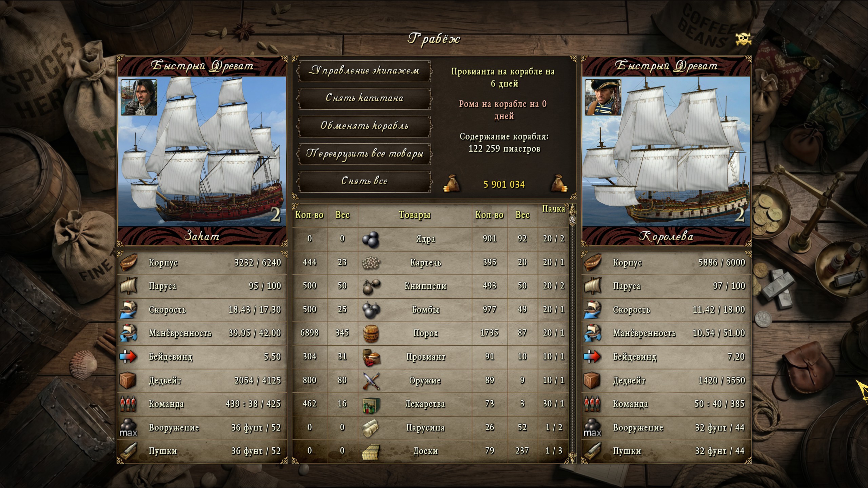The height and width of the screenshot is (488, 868).
Task: Select the Парусина sailcloth goods row
Action: click(430, 428)
